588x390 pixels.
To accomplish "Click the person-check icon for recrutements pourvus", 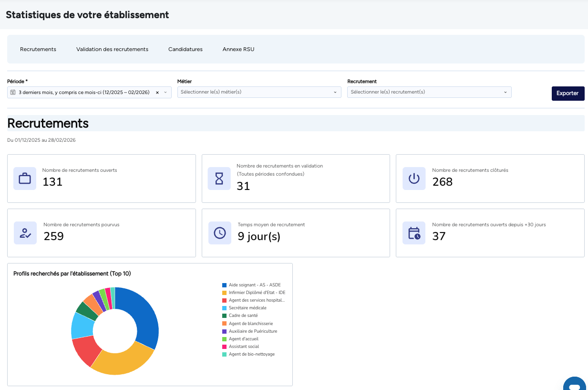I will coord(25,233).
